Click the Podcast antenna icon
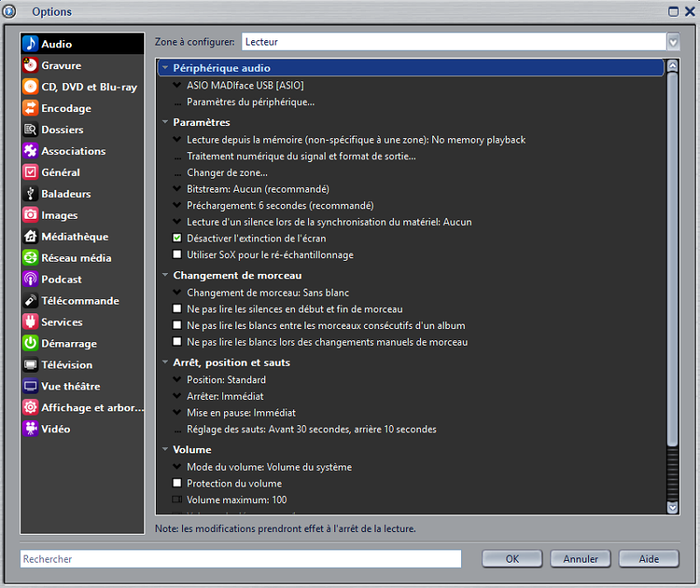Screen dimensions: 700x588 pos(31,279)
